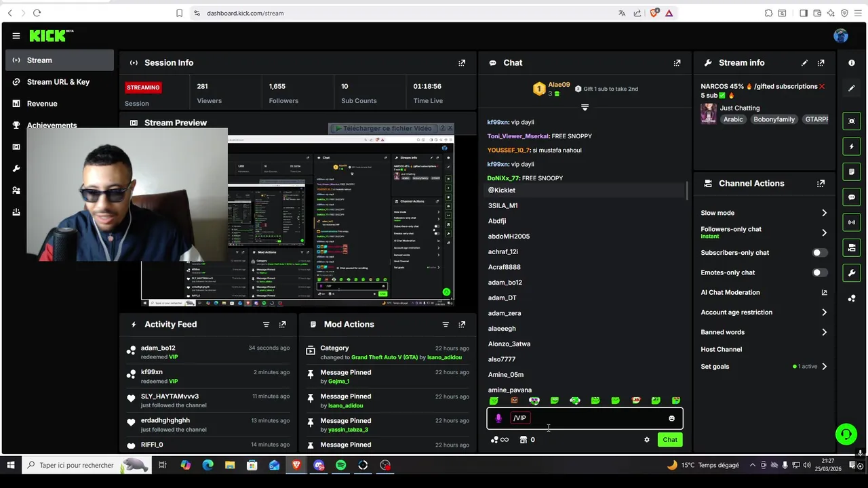Pop out the Activity Feed panel
868x488 pixels.
click(x=282, y=324)
